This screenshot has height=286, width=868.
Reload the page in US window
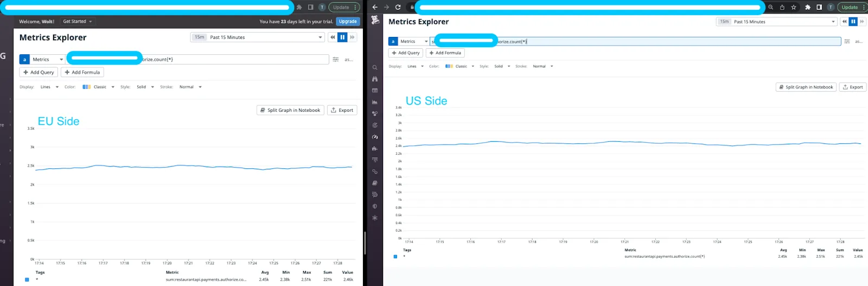398,7
